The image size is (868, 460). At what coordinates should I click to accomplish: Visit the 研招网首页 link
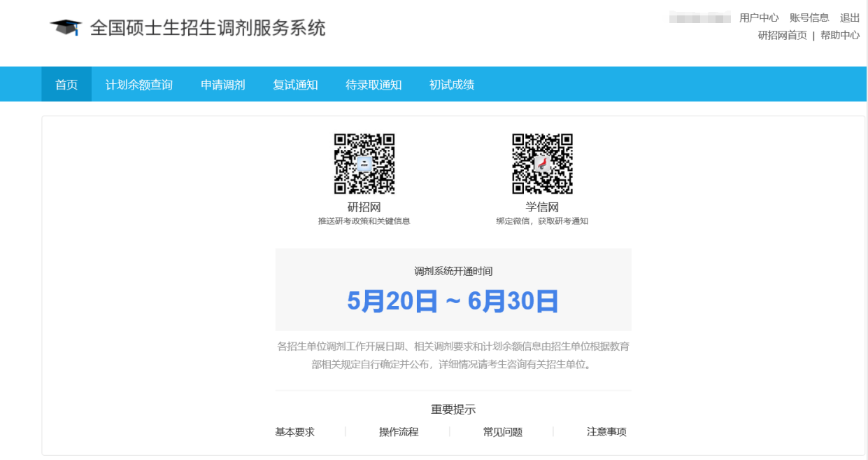pos(782,36)
